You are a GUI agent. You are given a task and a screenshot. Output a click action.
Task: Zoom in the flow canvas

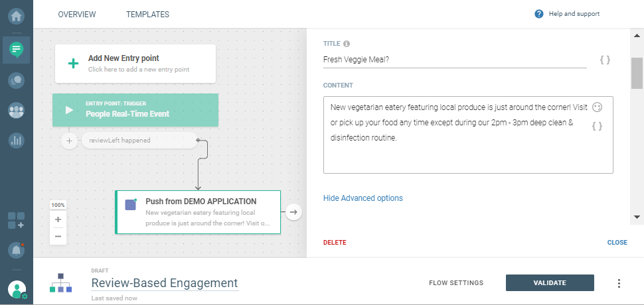point(58,219)
